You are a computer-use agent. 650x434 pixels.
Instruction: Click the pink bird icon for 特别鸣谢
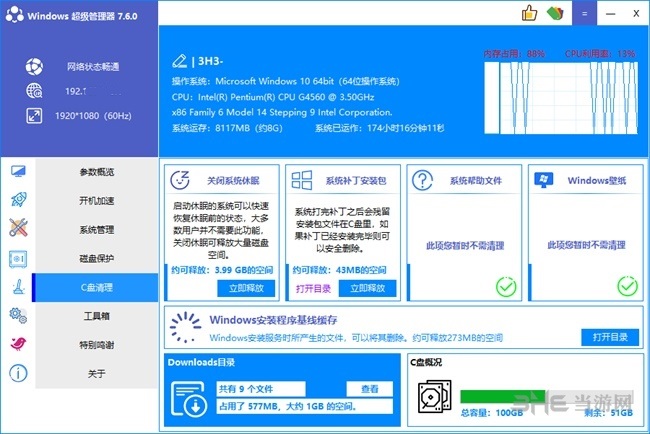(x=18, y=343)
